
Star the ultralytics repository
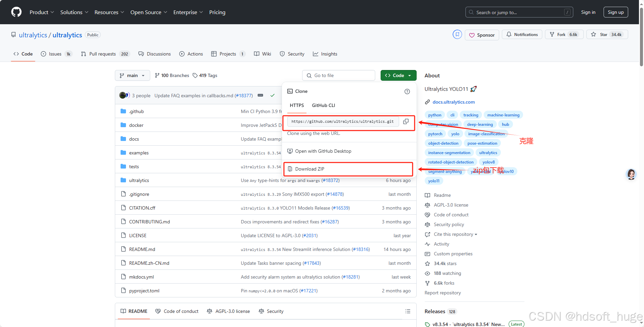click(607, 35)
